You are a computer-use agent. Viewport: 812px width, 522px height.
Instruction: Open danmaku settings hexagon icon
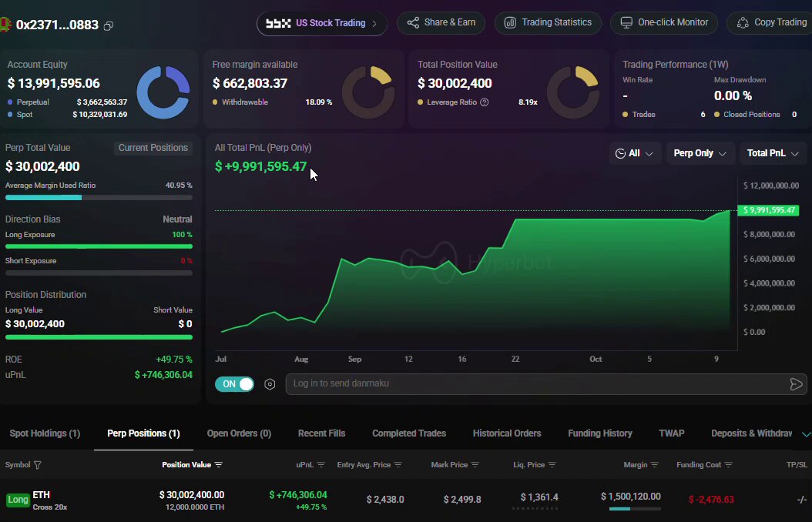click(x=270, y=384)
